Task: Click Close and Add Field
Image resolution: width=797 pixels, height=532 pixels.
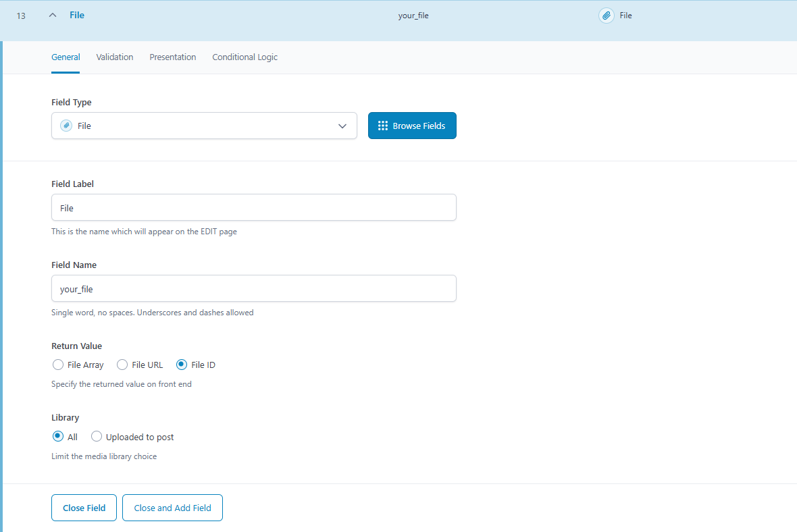Action: click(172, 508)
